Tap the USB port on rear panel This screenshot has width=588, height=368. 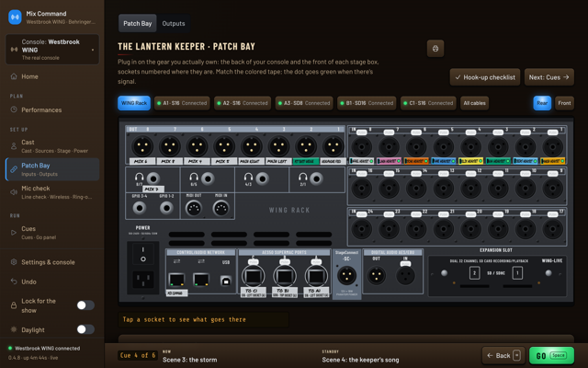click(225, 281)
